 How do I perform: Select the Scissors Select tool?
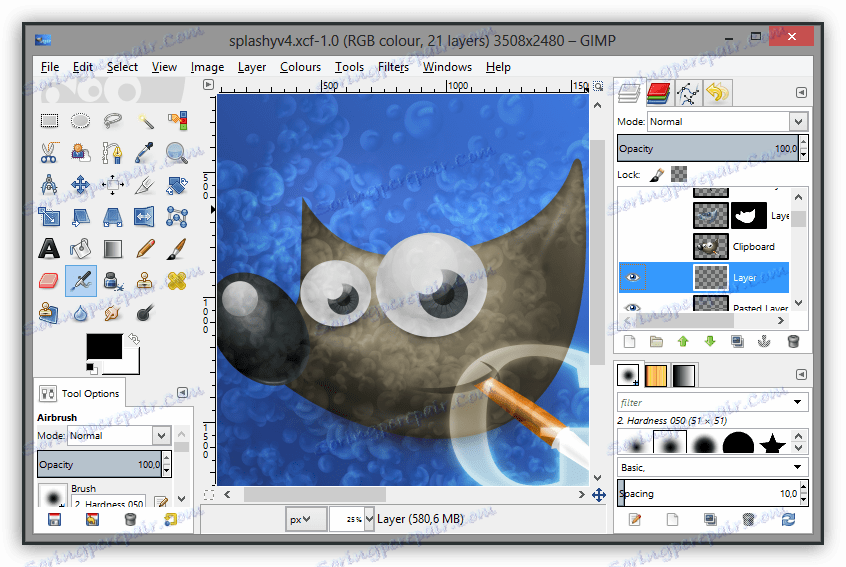(x=49, y=153)
